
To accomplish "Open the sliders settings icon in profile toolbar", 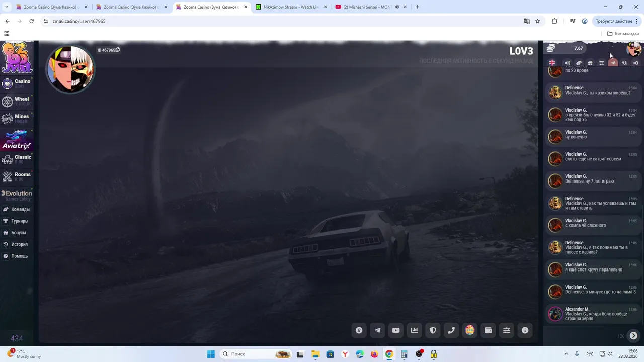I will point(507,330).
